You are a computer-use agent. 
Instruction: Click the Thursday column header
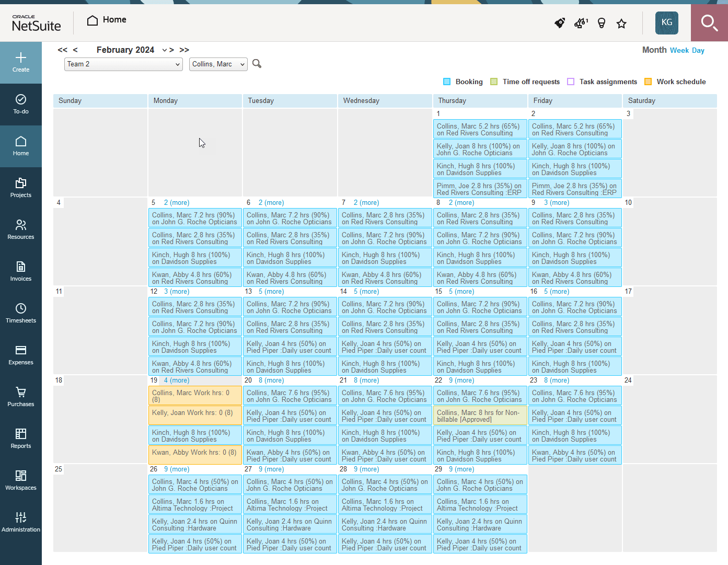click(480, 101)
